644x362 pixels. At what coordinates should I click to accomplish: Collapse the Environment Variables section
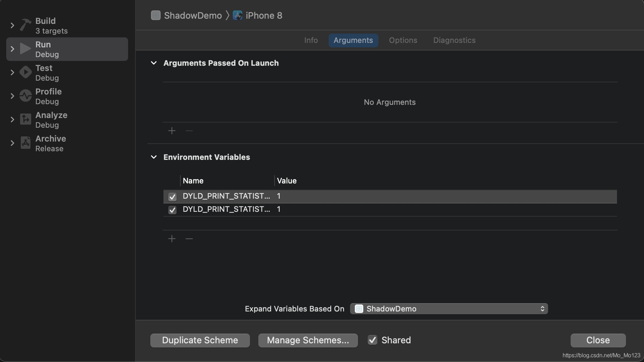(154, 157)
